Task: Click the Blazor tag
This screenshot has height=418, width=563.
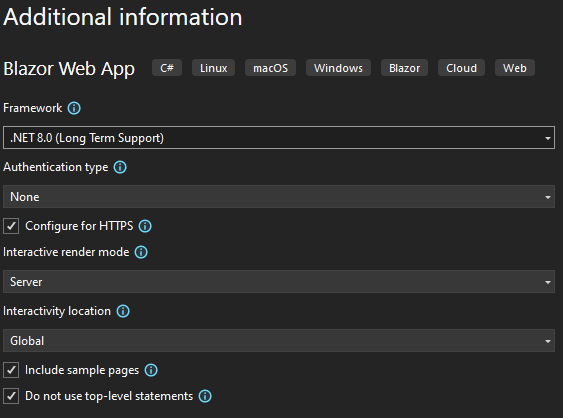Action: coord(404,68)
